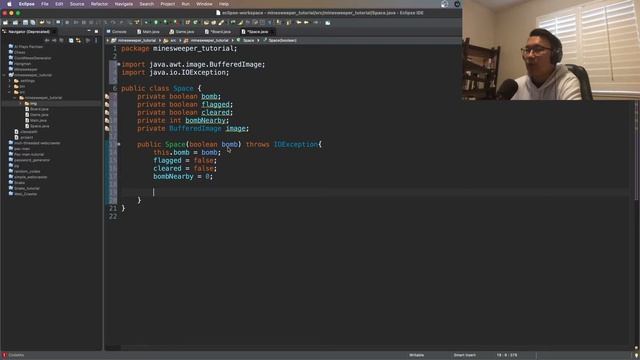
Task: Open the Run menu
Action: [185, 4]
